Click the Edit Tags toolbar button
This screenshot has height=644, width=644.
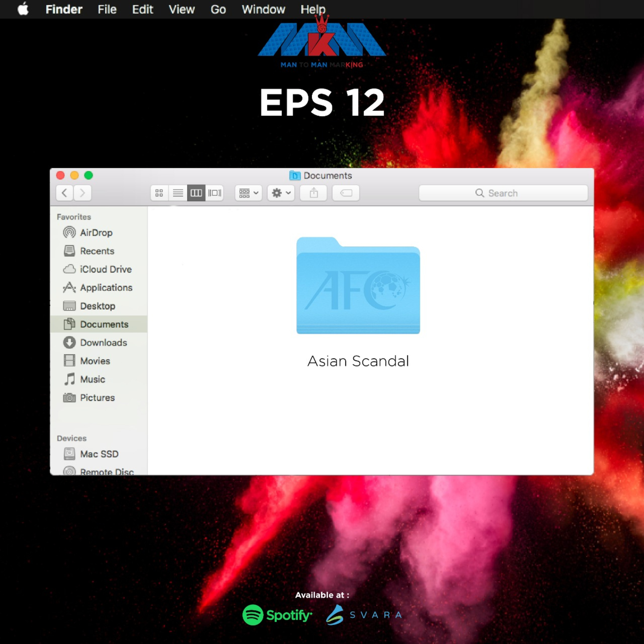click(x=346, y=193)
